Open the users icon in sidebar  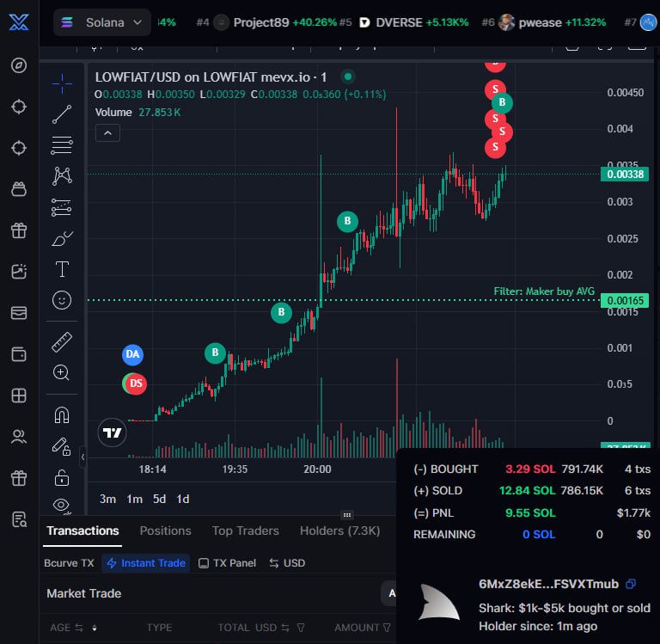coord(19,437)
